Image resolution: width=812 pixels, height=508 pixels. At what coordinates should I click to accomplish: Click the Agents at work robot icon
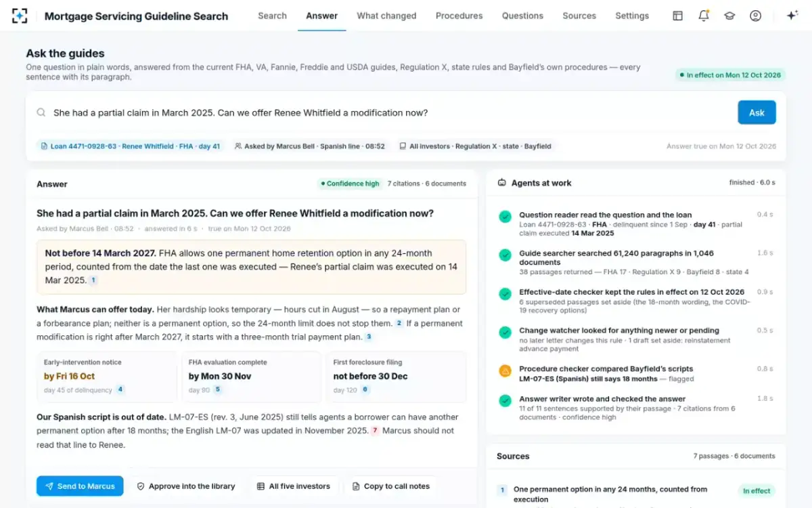[x=502, y=183]
